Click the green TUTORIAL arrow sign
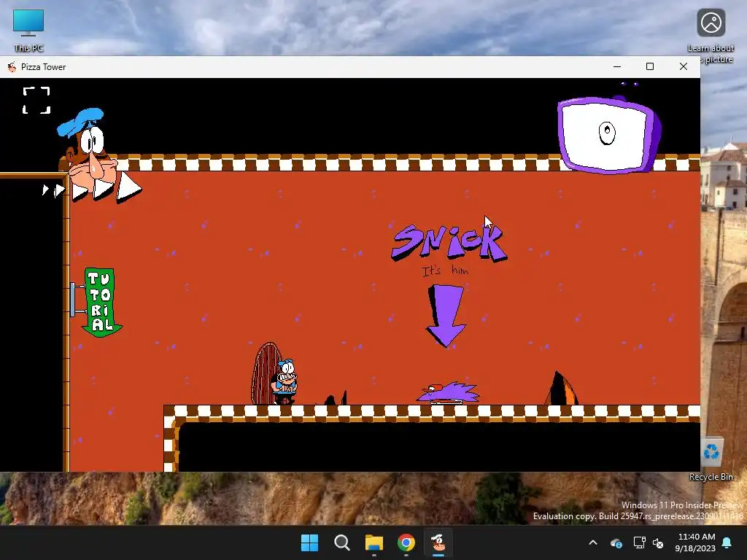747x560 pixels. coord(99,302)
